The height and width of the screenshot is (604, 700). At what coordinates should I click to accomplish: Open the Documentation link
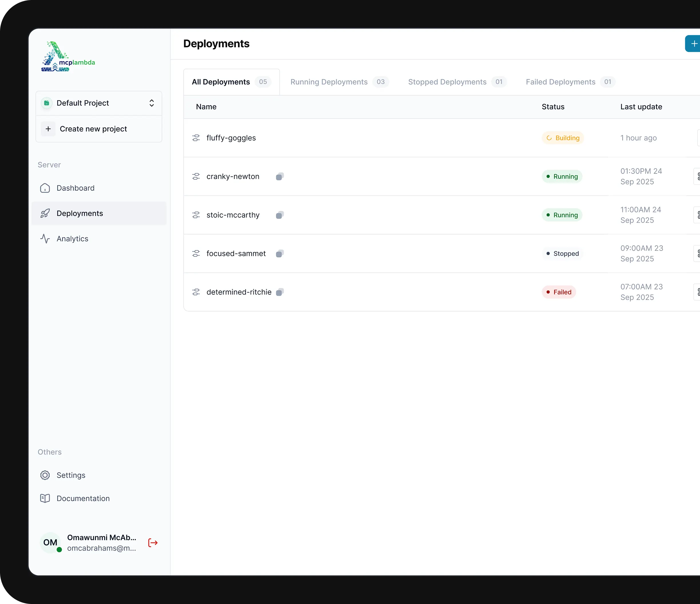(83, 498)
